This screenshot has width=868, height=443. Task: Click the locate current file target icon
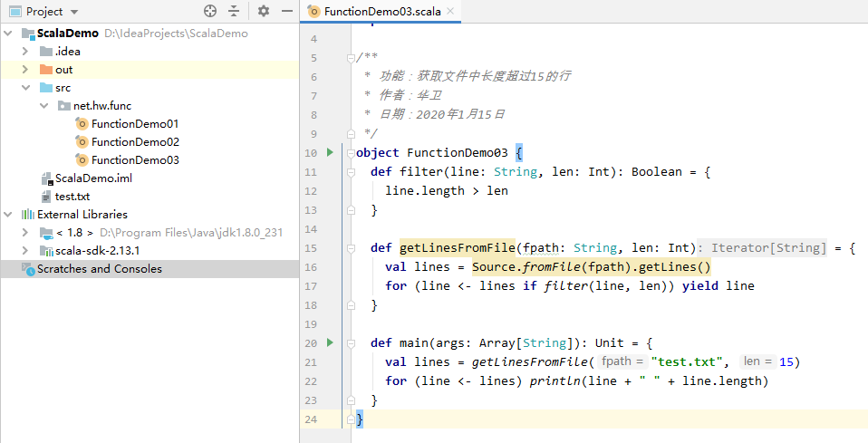point(210,11)
